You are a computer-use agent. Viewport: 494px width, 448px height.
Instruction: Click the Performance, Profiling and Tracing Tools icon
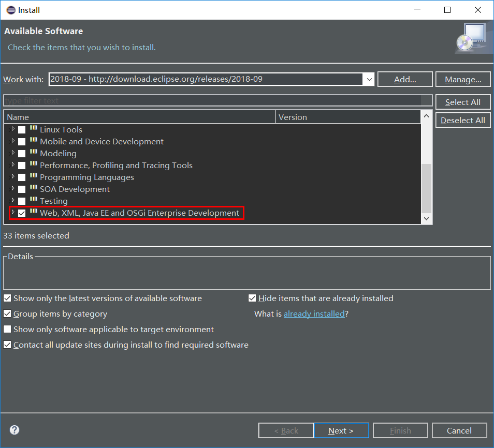[x=33, y=165]
